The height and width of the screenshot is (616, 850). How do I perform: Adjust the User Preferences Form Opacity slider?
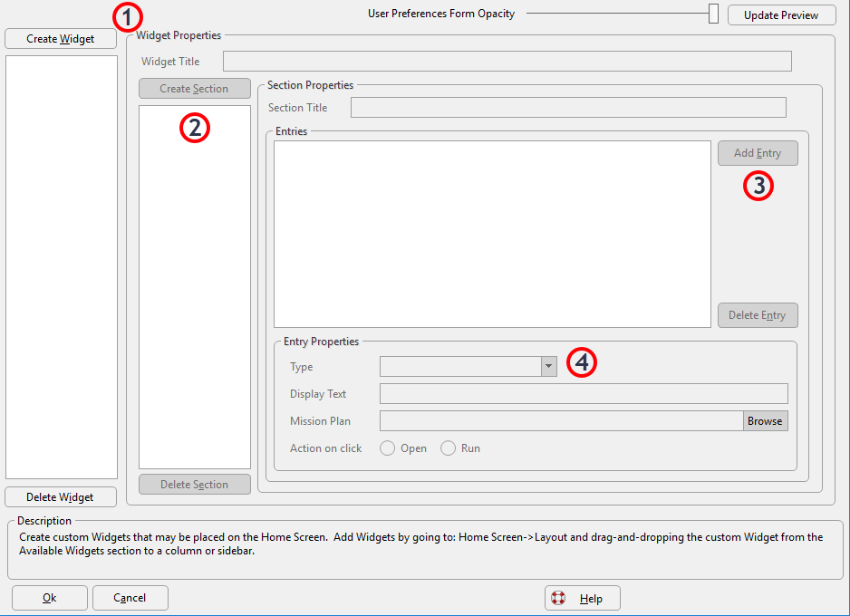click(x=713, y=14)
